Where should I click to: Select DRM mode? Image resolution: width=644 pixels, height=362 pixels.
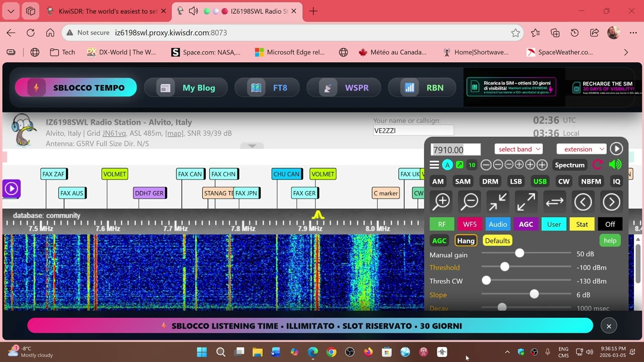point(490,182)
